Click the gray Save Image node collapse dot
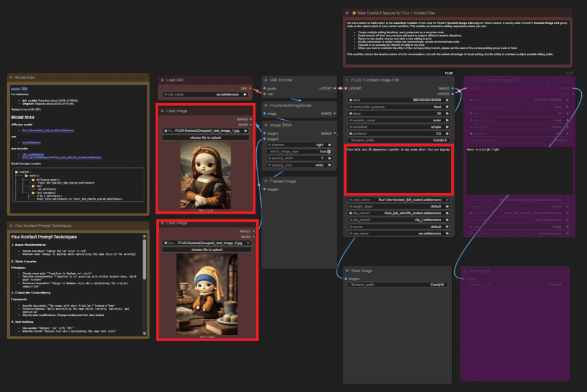This screenshot has height=392, width=587. 347,271
